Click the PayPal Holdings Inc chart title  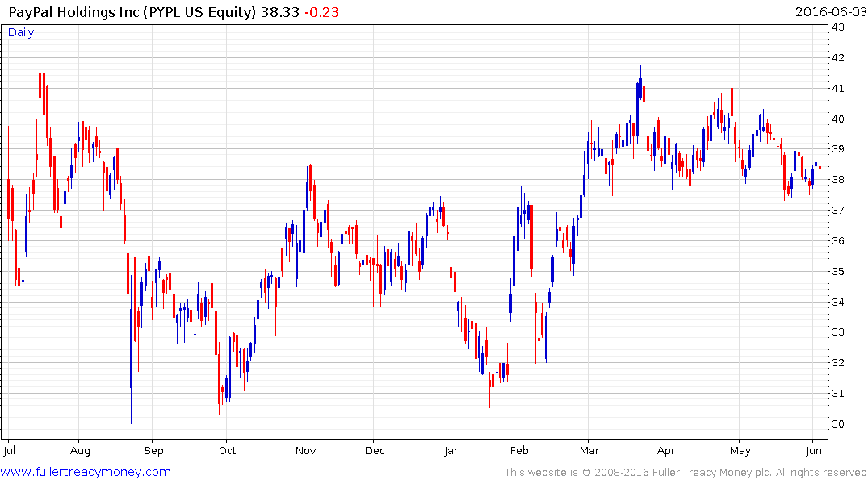pyautogui.click(x=132, y=11)
